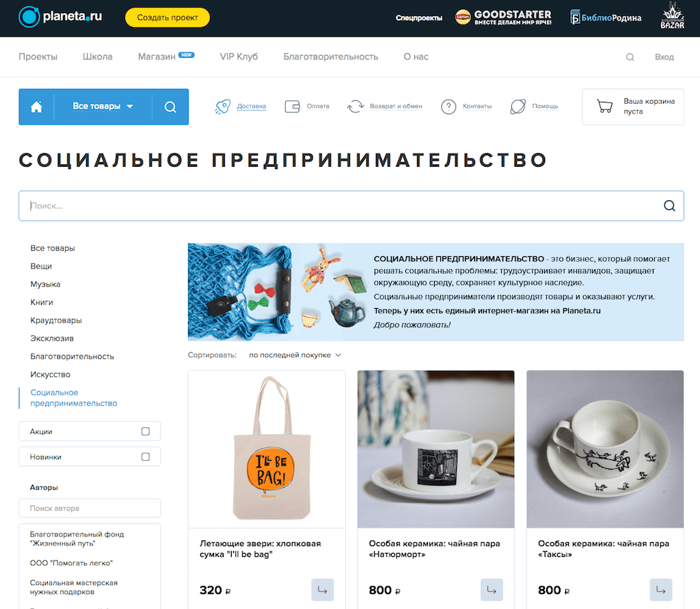
Task: Enable the Акции checkbox filter
Action: pyautogui.click(x=146, y=431)
